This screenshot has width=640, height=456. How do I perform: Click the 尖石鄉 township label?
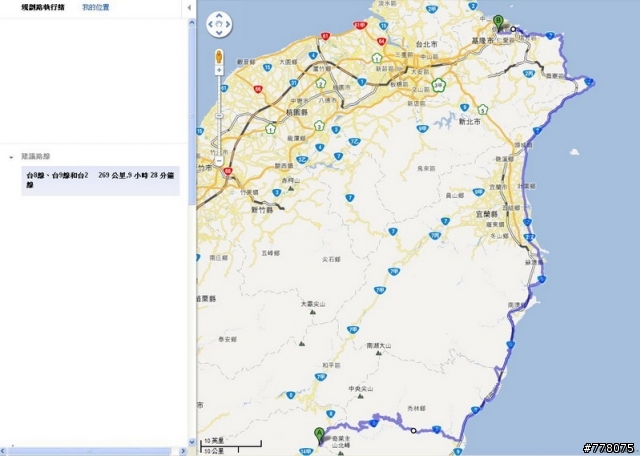[x=331, y=259]
